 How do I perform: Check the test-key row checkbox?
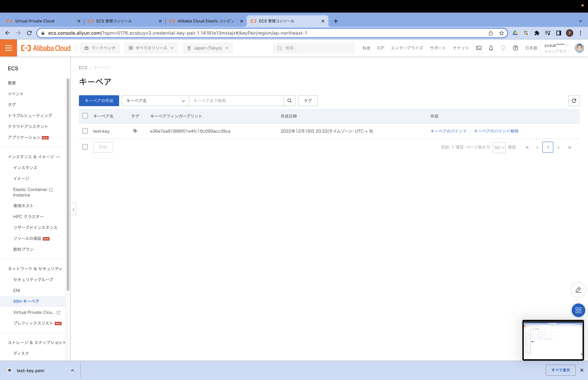coord(85,131)
